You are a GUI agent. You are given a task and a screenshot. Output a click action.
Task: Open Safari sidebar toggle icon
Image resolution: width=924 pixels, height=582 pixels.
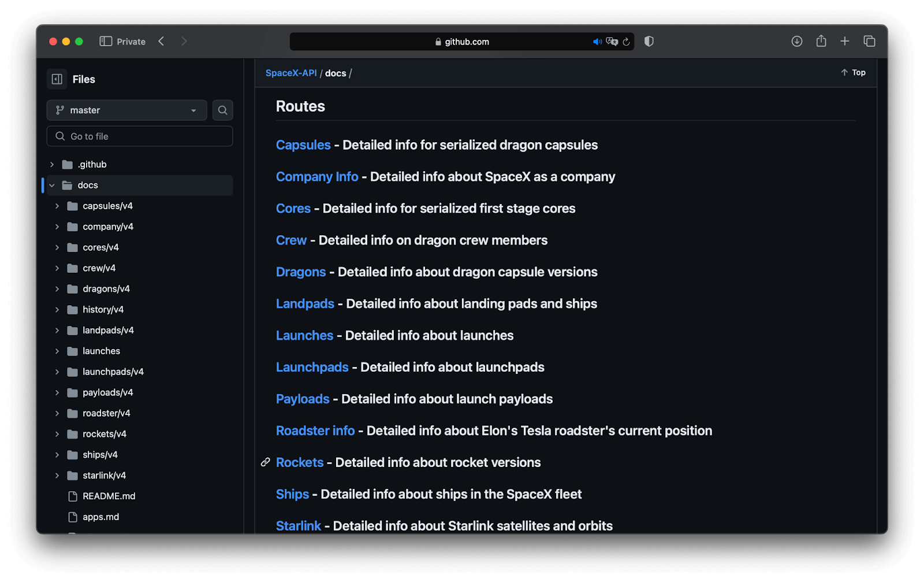(x=106, y=42)
